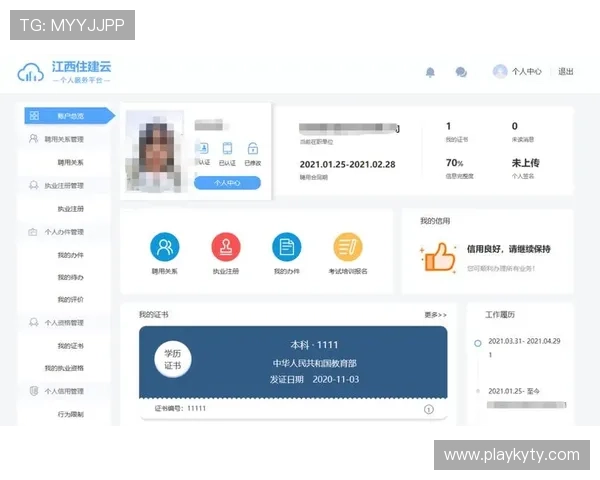The width and height of the screenshot is (600, 480).
Task: Click the 江西住建云 cloud logo
Action: 30,72
